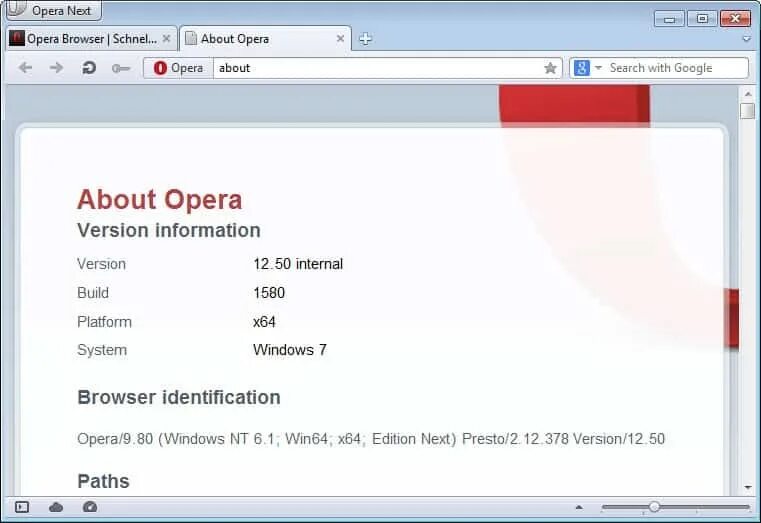Go forward with the forward arrow
This screenshot has width=761, height=523.
coord(56,68)
